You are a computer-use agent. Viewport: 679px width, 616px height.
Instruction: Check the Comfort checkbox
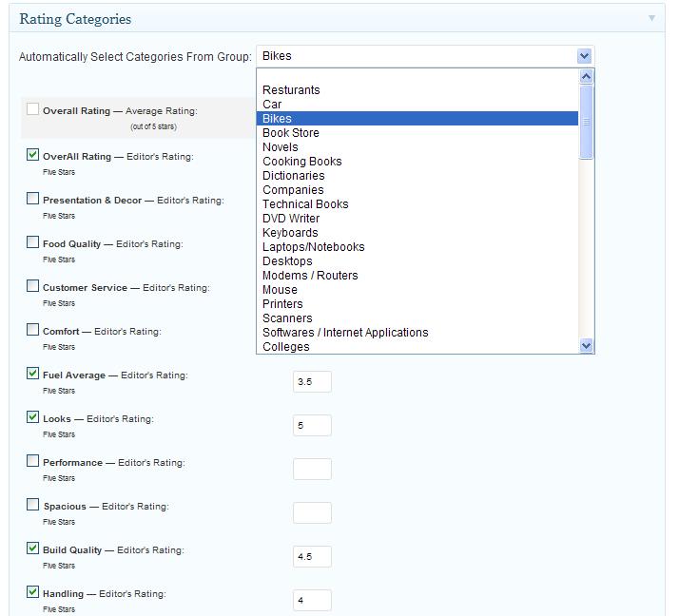point(32,330)
